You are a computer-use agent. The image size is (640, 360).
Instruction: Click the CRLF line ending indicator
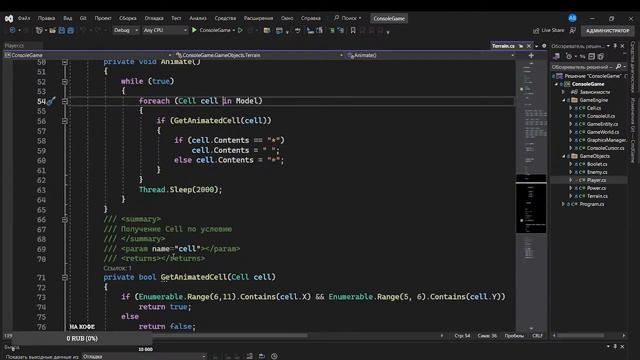(x=537, y=336)
